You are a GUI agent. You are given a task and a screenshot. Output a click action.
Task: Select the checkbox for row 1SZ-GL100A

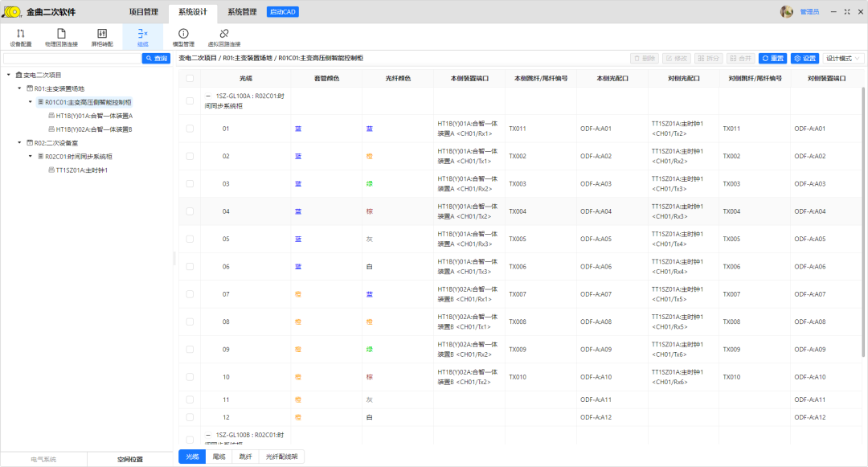190,101
